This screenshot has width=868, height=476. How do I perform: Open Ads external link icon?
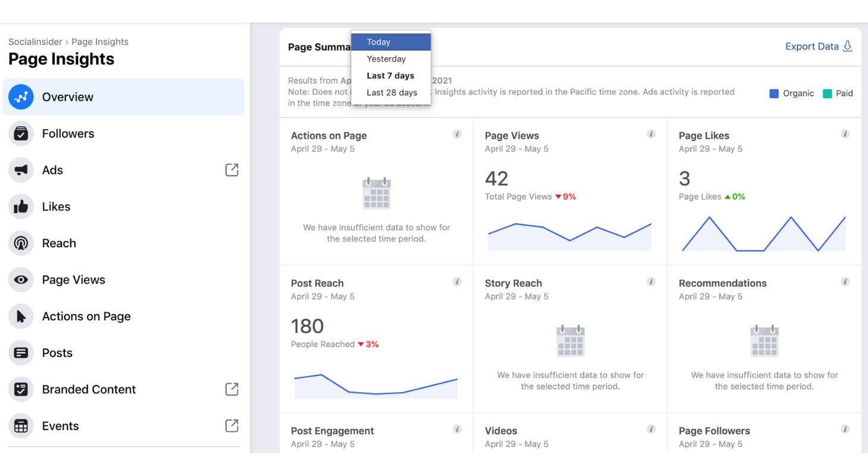[x=232, y=170]
